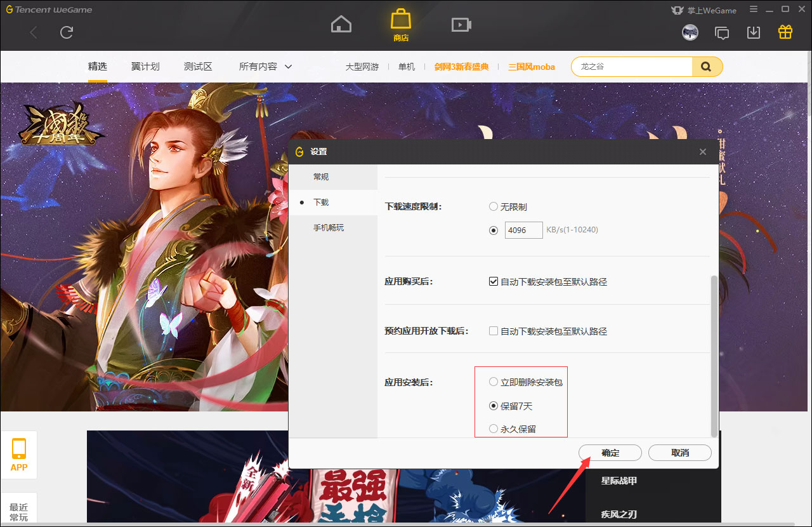Refresh the page using the reload icon
The image size is (812, 527).
(x=66, y=32)
